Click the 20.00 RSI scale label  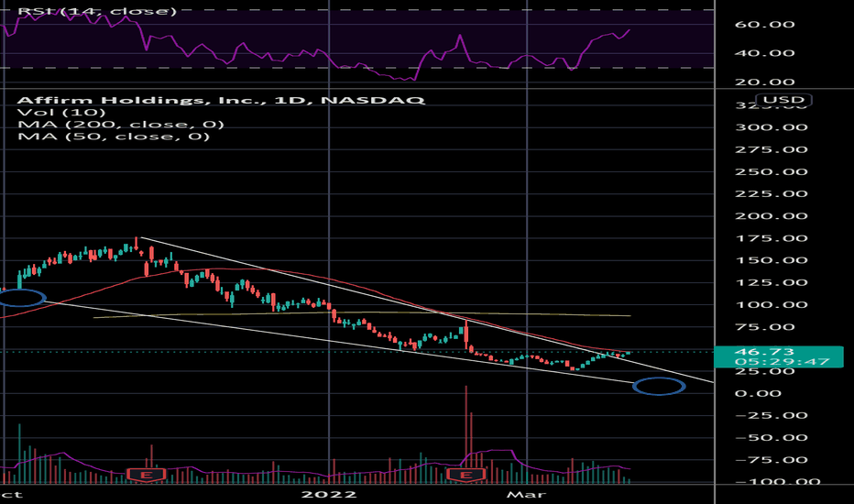coord(765,82)
